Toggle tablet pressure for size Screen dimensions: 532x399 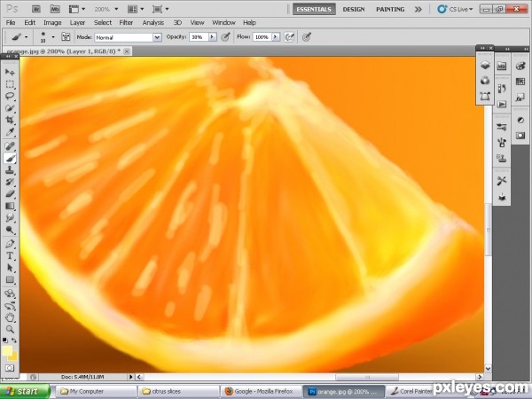pyautogui.click(x=307, y=36)
